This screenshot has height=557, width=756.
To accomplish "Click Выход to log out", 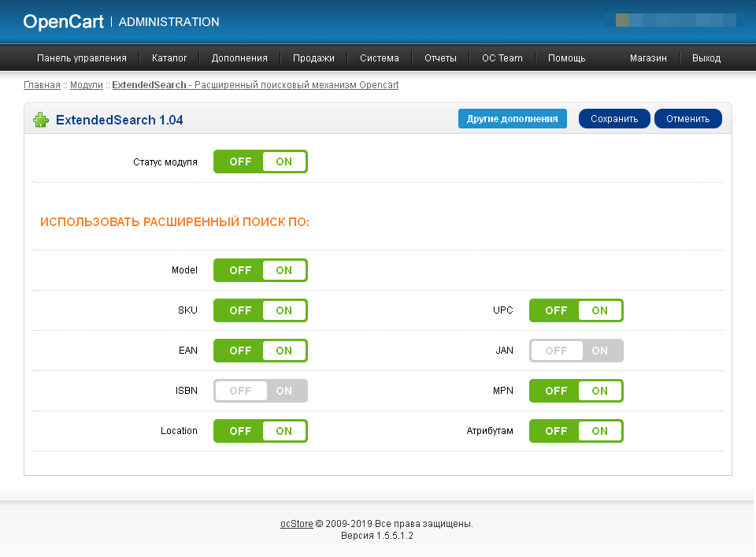I will pos(706,58).
